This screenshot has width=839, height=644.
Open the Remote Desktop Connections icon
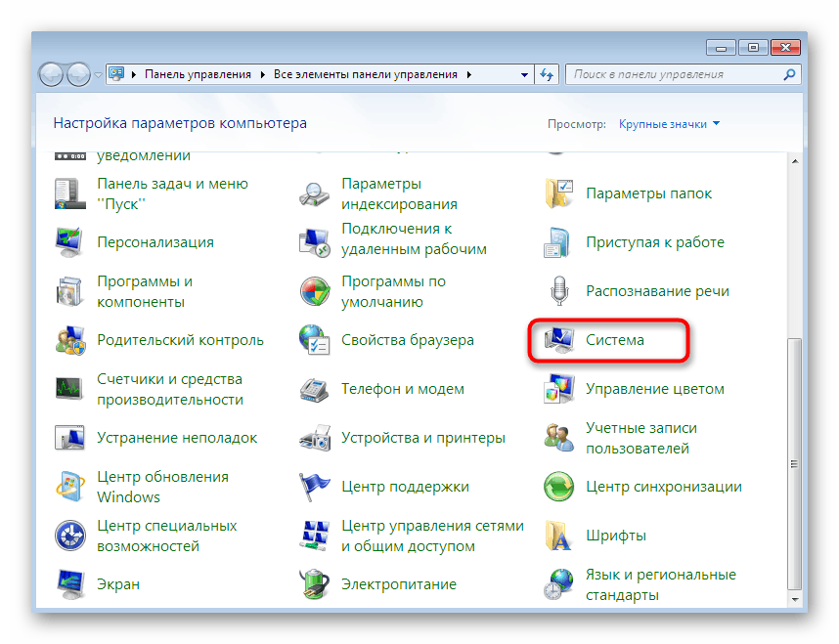click(x=315, y=242)
